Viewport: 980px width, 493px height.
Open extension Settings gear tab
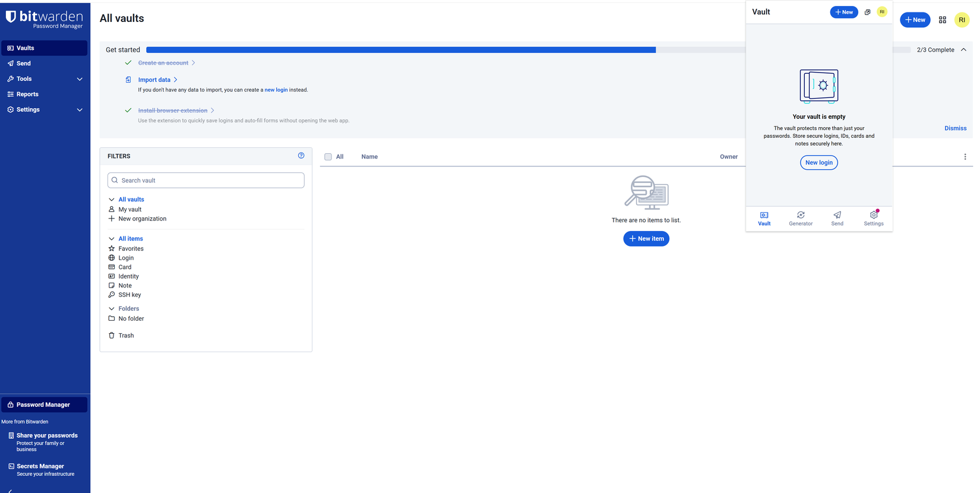click(873, 218)
